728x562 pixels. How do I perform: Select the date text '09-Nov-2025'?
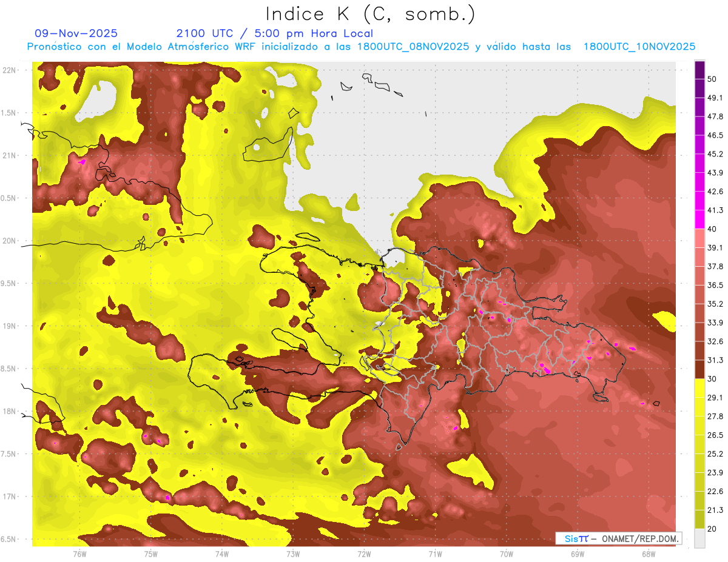pyautogui.click(x=76, y=33)
